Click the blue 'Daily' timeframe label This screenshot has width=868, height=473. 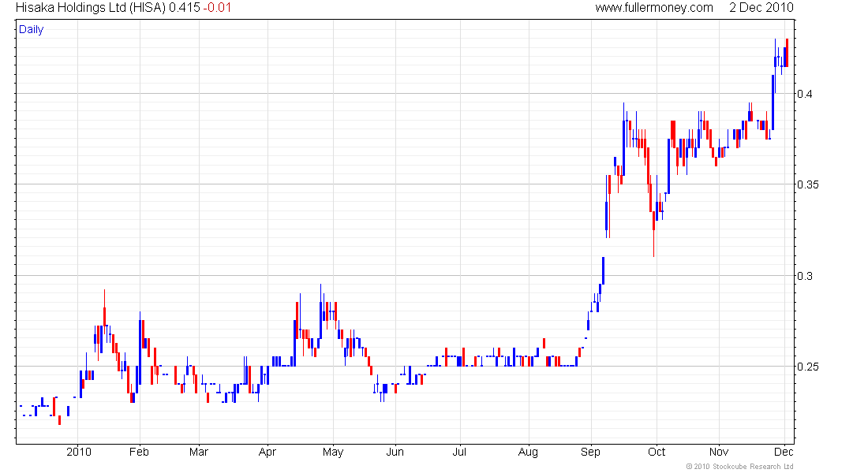click(31, 29)
